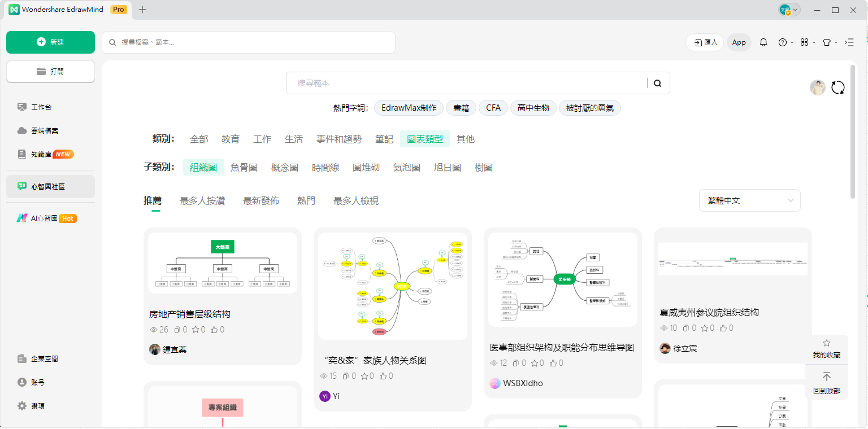Screen dimensions: 868x429
Task: Add a new tab with plus icon
Action: 142,10
